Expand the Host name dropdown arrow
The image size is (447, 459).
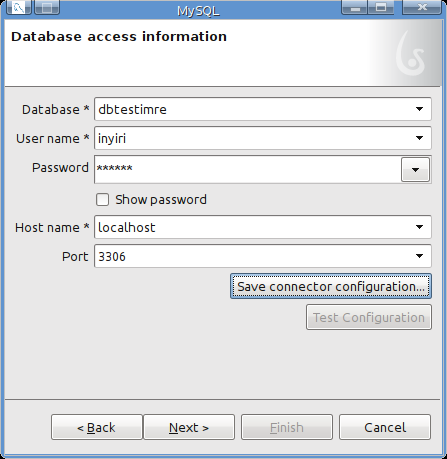point(419,227)
